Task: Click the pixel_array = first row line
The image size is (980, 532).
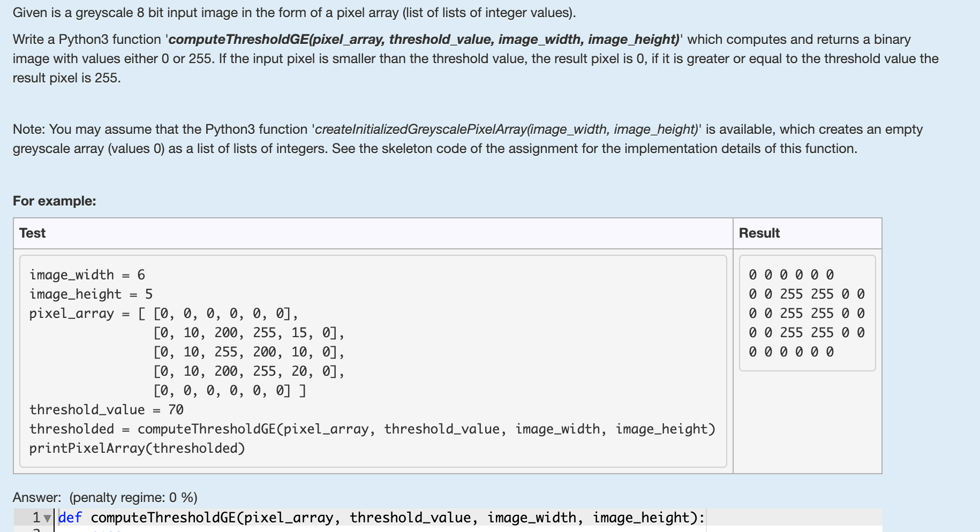Action: pyautogui.click(x=163, y=313)
